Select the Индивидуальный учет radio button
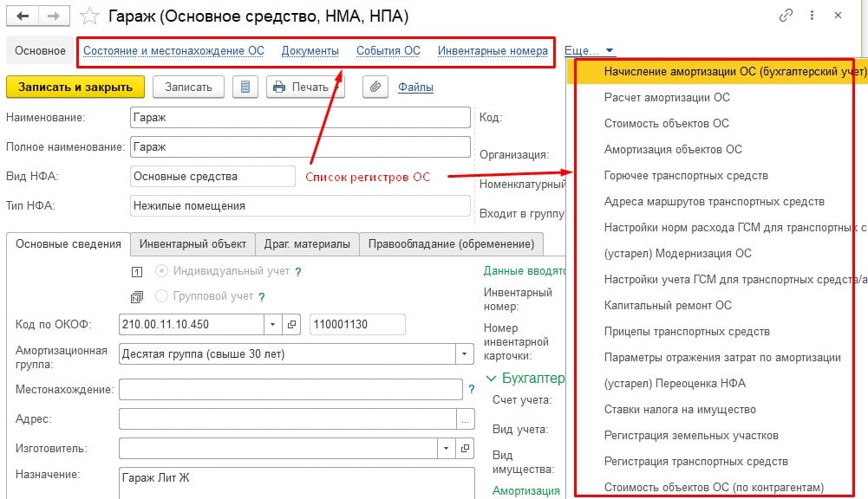868x499 pixels. tap(160, 271)
